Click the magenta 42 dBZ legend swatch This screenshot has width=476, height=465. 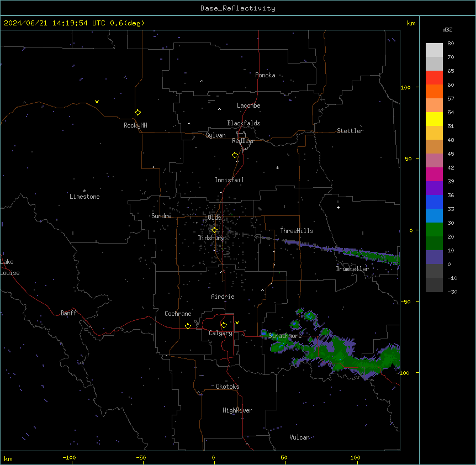(434, 174)
